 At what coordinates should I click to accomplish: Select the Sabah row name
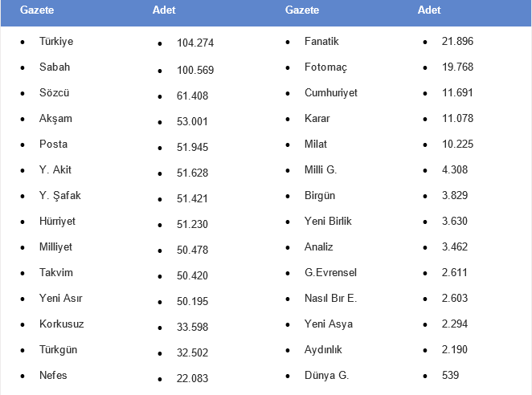point(55,67)
